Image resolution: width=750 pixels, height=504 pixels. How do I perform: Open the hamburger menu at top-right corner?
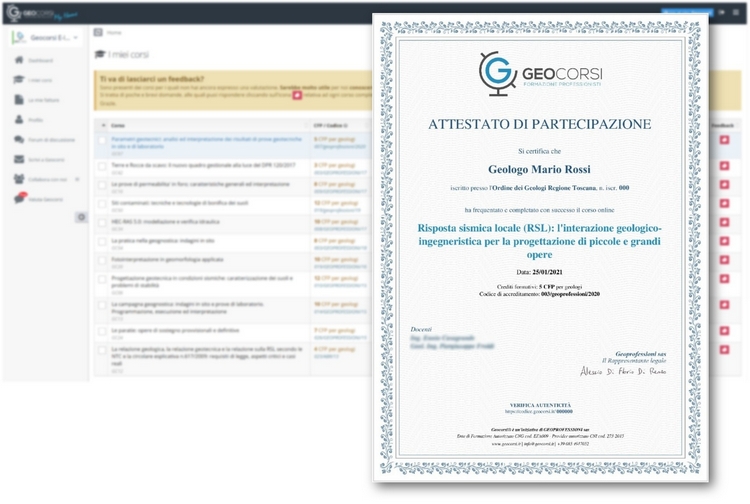pos(736,12)
